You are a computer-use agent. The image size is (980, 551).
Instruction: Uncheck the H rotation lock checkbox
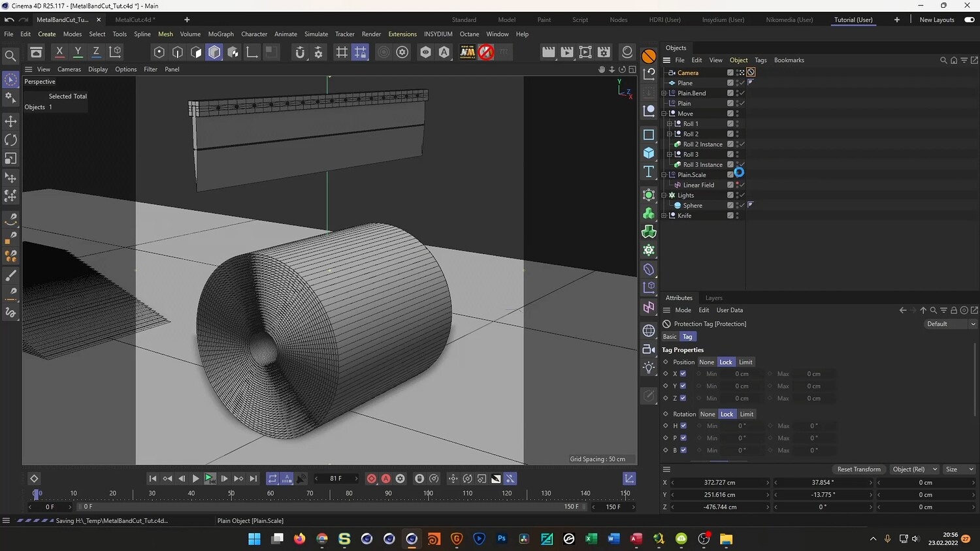(683, 426)
